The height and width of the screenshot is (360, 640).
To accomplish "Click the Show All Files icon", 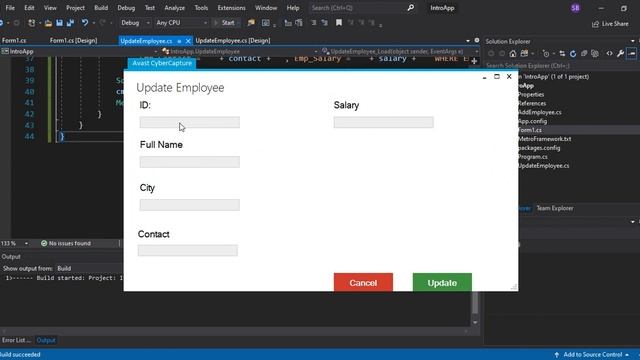I will (x=595, y=53).
